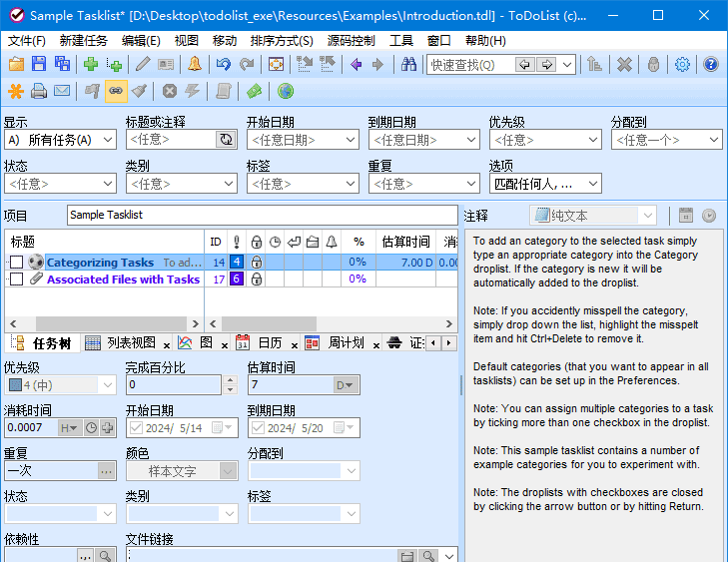Open Find Tasks binoculars icon

click(408, 64)
